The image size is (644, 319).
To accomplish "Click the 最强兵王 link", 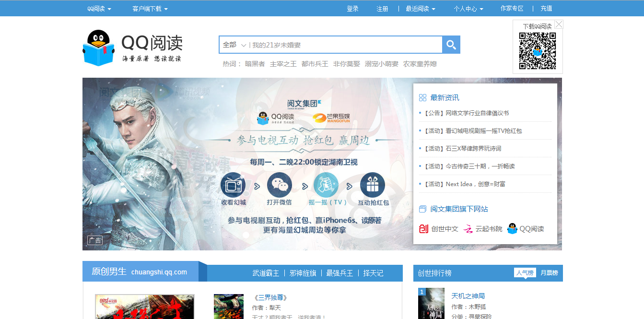I will coord(340,273).
